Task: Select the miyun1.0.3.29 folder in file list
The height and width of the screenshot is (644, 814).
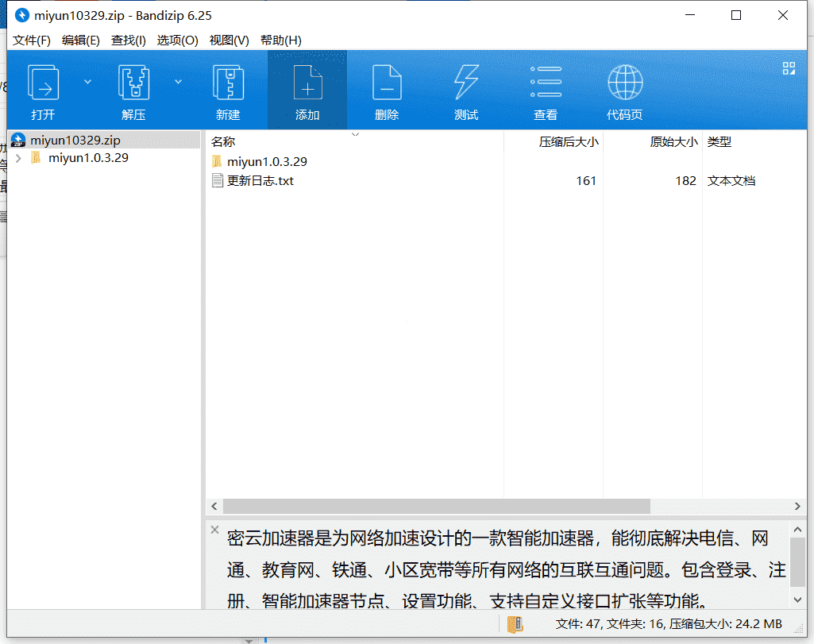Action: [x=267, y=161]
